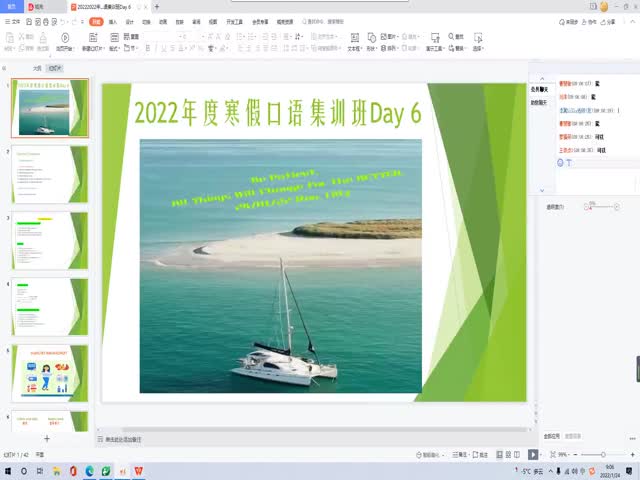Open the 插入 ribbon tab
This screenshot has height=480, width=640.
[x=112, y=21]
